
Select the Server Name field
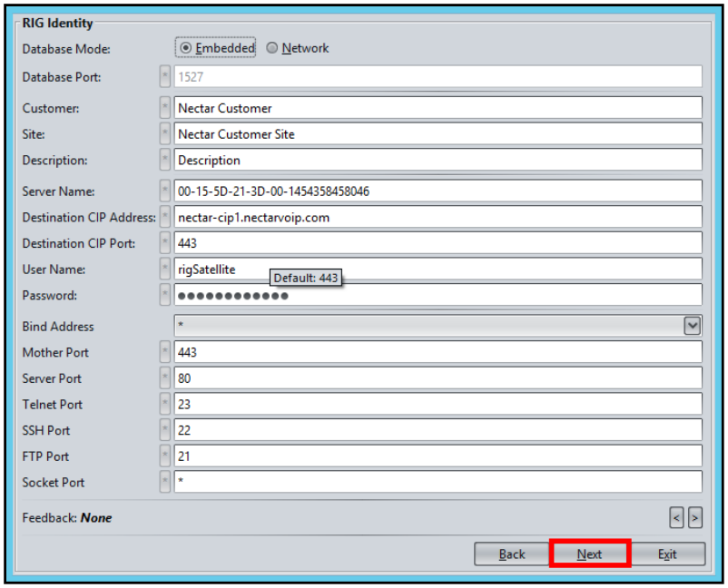(438, 191)
